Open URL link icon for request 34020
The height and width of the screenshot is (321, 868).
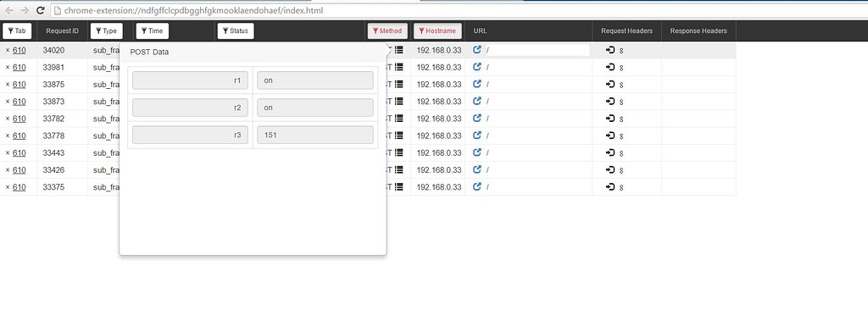(x=477, y=50)
